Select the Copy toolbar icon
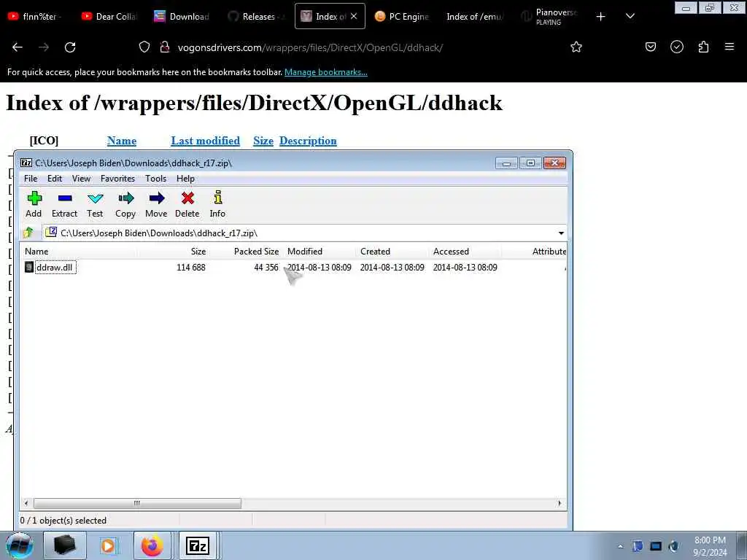The width and height of the screenshot is (747, 560). (125, 204)
